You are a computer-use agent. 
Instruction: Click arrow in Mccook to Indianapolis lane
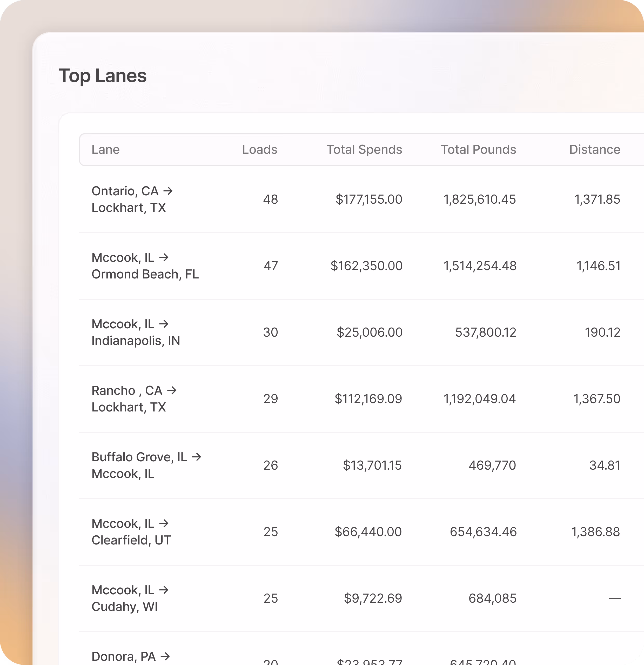tap(164, 324)
